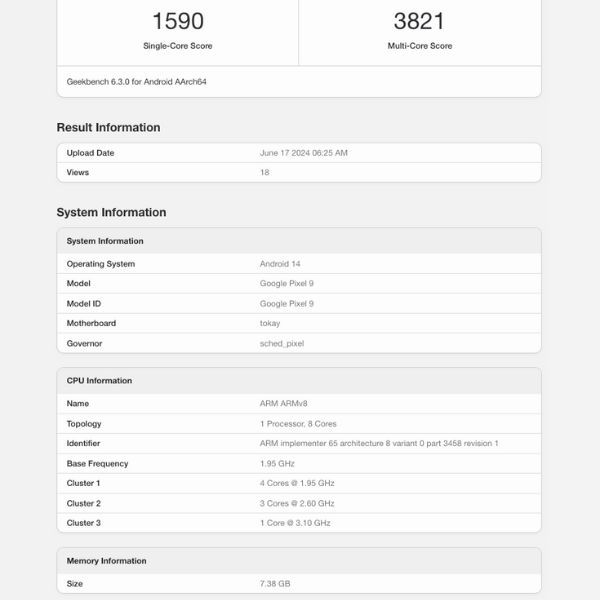Click the 1 Core @ 3.10 GHz value
The height and width of the screenshot is (600, 600).
tap(295, 523)
